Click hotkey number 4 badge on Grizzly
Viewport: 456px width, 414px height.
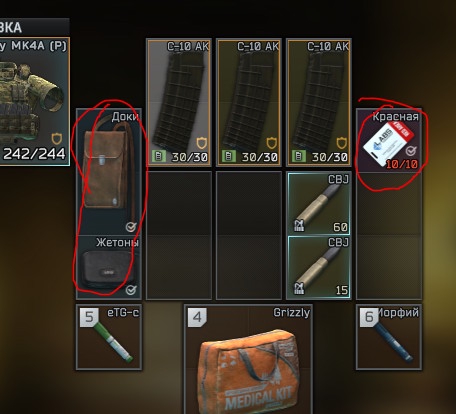coord(197,317)
